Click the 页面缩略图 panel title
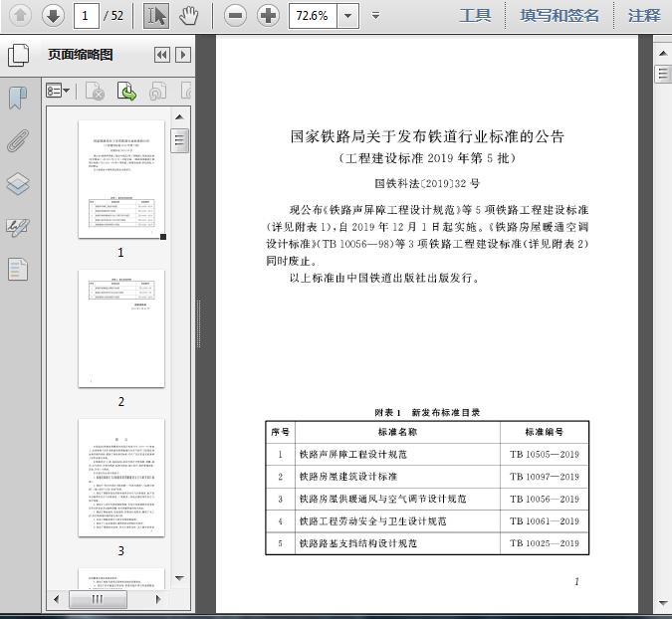Screen dimensions: 672x619 [x=81, y=55]
